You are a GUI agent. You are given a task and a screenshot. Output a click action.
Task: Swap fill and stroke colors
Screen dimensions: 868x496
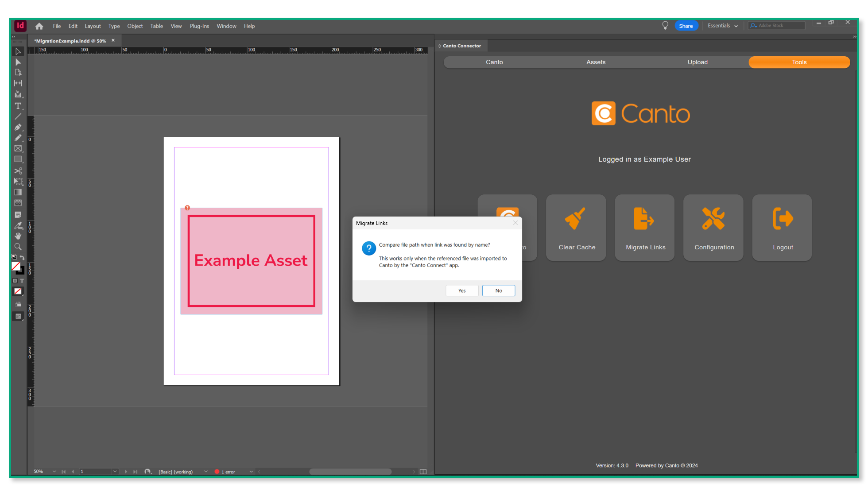(x=22, y=257)
